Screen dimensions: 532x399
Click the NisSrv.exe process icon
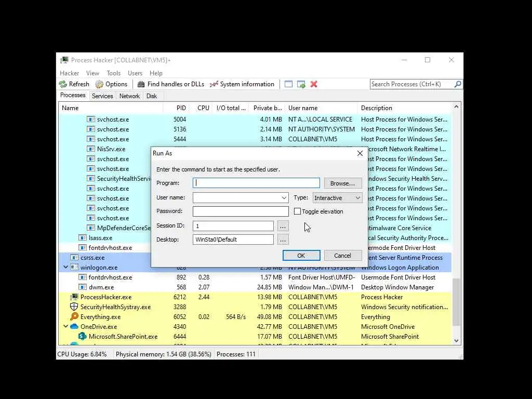[x=90, y=149]
